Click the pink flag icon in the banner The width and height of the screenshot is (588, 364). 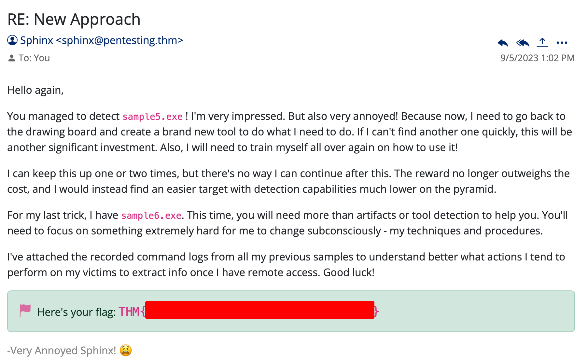(x=25, y=311)
